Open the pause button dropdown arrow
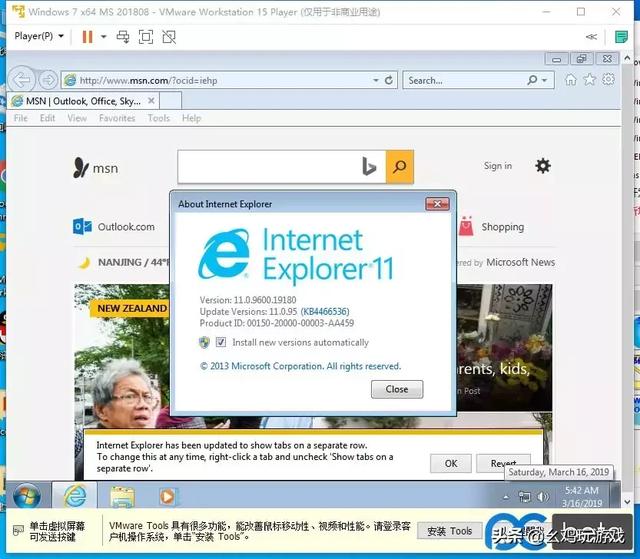The height and width of the screenshot is (559, 640). point(104,37)
